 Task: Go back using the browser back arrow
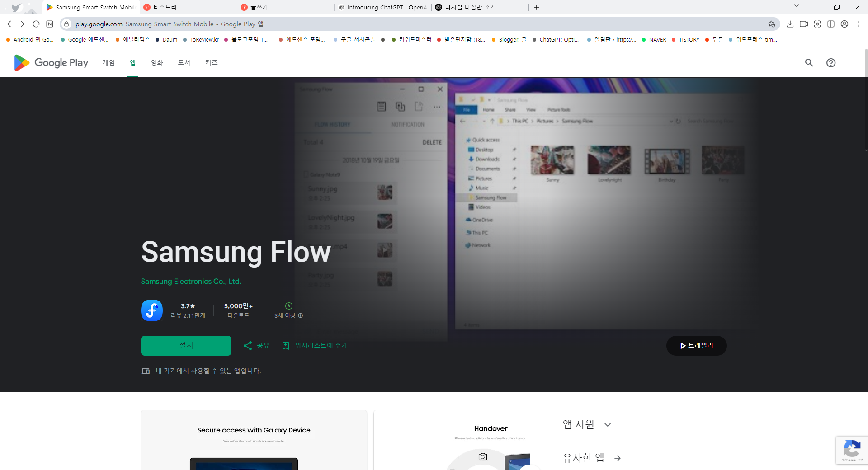(x=9, y=24)
